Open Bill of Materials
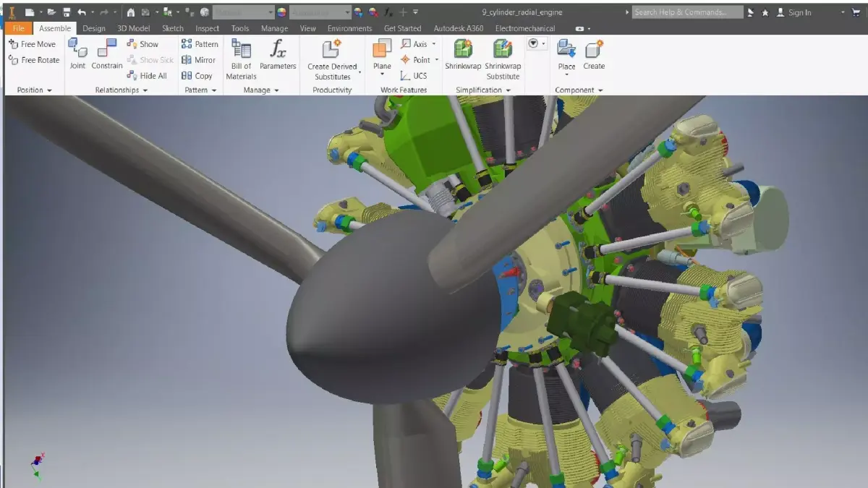 click(x=241, y=59)
